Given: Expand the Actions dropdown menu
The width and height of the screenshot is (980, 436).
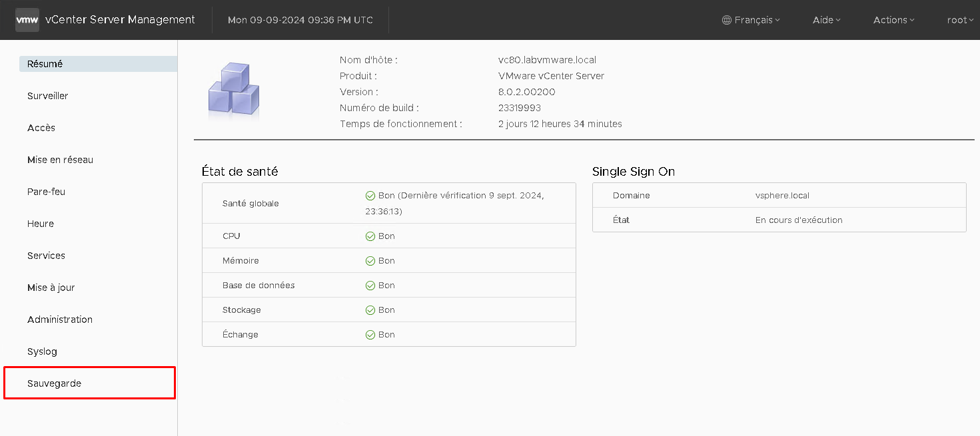Looking at the screenshot, I should coord(894,20).
